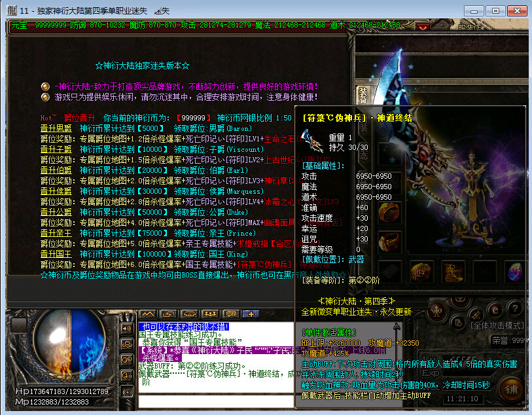Image resolution: width=532 pixels, height=415 pixels.
Task: Click the 晋升公爵 promotion link
Action: coord(56,213)
